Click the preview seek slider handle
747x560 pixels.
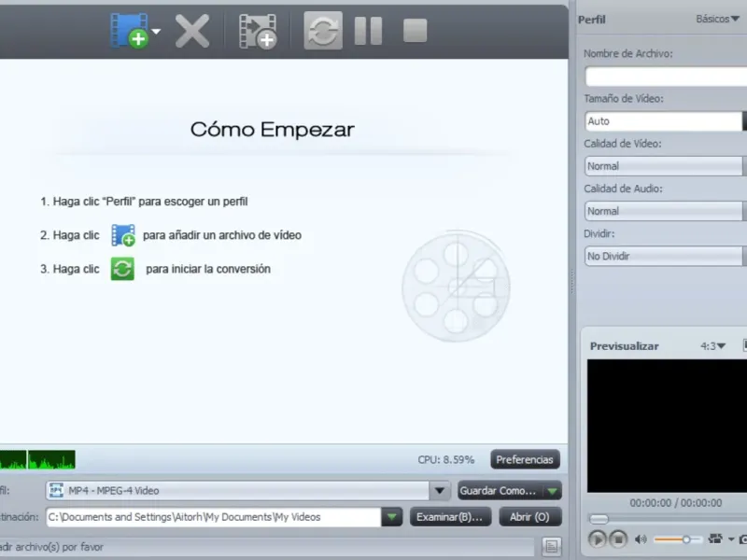click(599, 519)
